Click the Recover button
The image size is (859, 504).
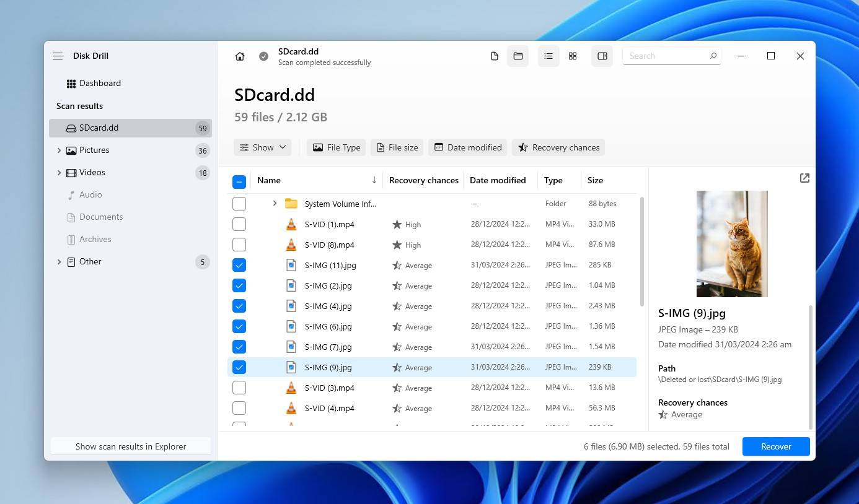pyautogui.click(x=776, y=446)
